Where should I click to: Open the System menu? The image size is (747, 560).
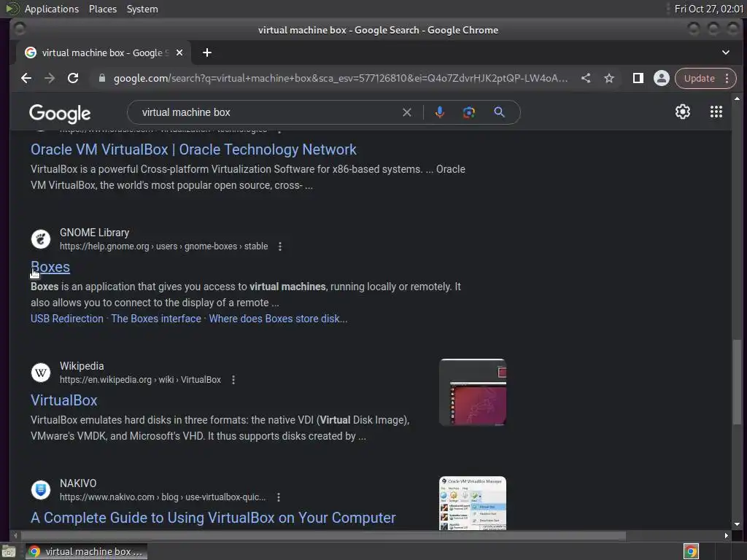click(142, 9)
